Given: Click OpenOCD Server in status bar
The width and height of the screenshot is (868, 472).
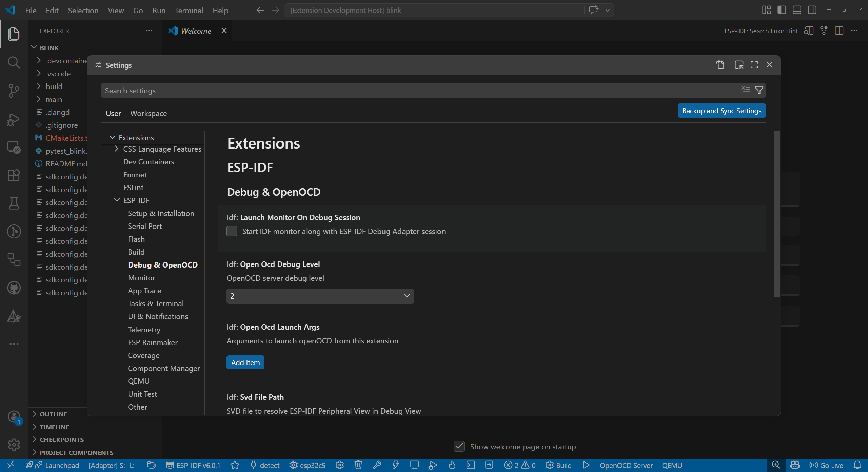Looking at the screenshot, I should pos(626,465).
